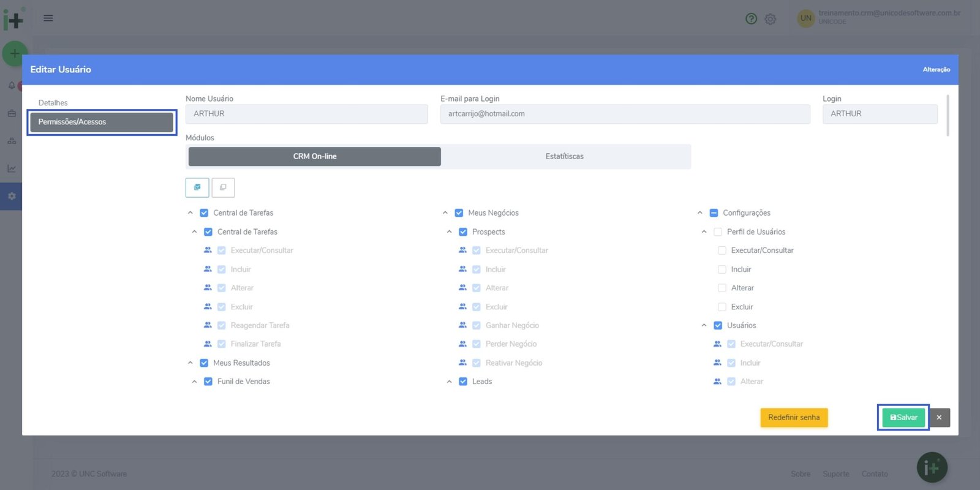
Task: Click the group icon beside Reagendar Tarefa
Action: [x=208, y=325]
